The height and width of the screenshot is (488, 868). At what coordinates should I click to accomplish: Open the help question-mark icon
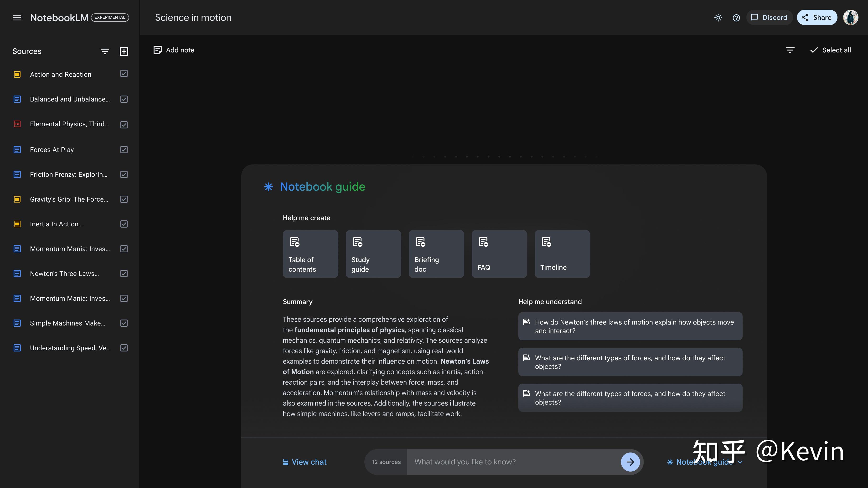pyautogui.click(x=736, y=17)
